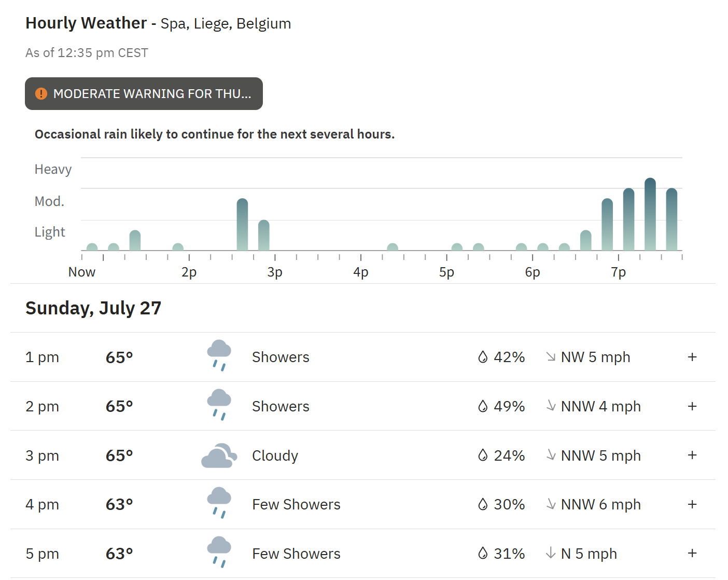Expand the 2 pm row with plus
The image size is (728, 580).
[x=692, y=406]
